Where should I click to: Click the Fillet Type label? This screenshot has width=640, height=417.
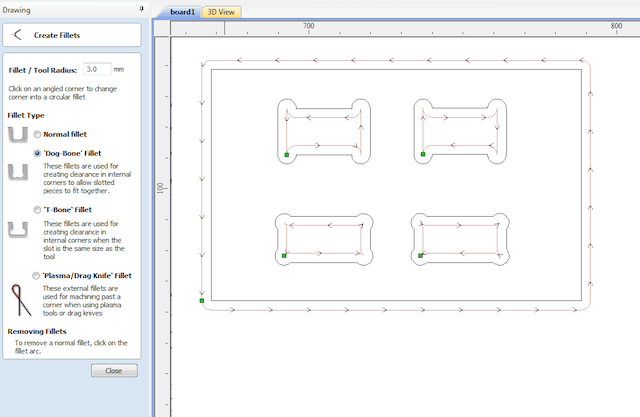(x=26, y=115)
